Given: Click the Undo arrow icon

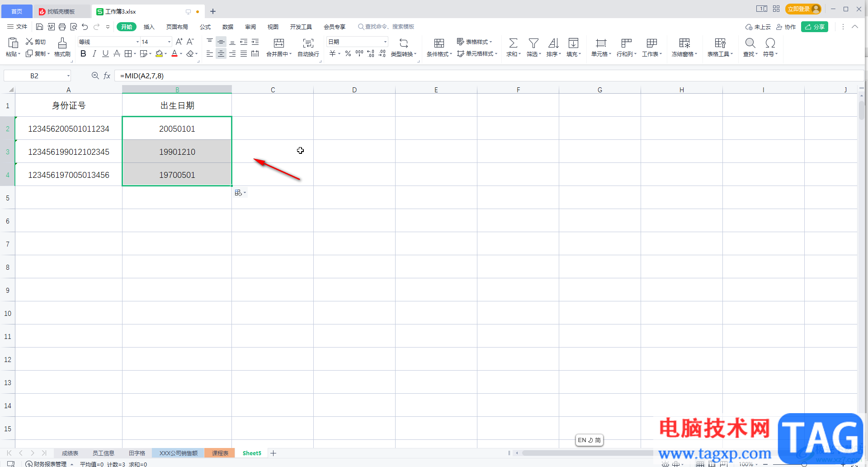Looking at the screenshot, I should [85, 27].
